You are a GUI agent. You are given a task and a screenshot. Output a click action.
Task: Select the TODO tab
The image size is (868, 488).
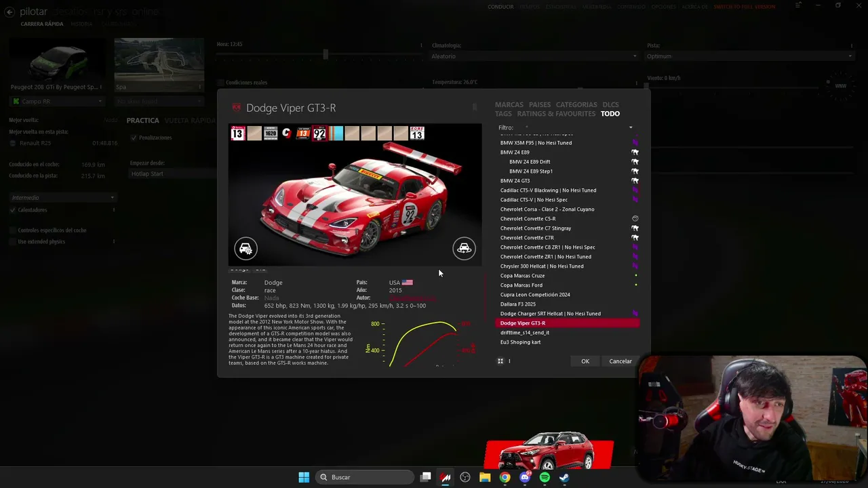click(610, 114)
